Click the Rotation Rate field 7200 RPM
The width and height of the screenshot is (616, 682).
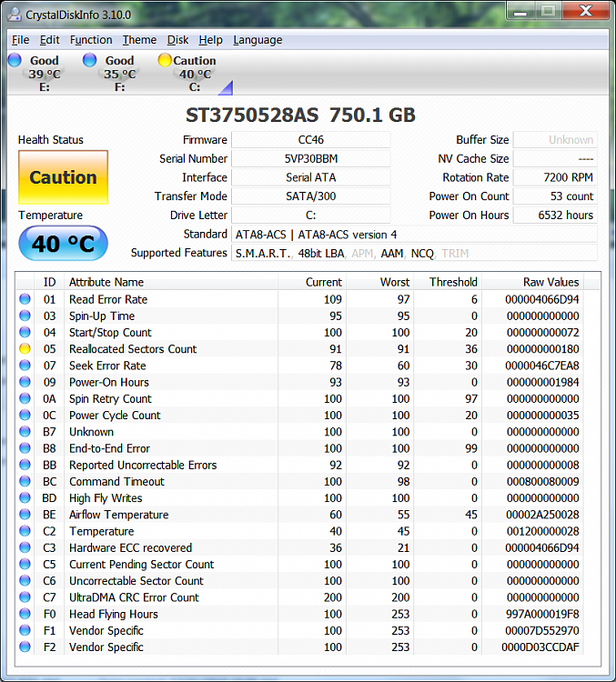tap(555, 177)
